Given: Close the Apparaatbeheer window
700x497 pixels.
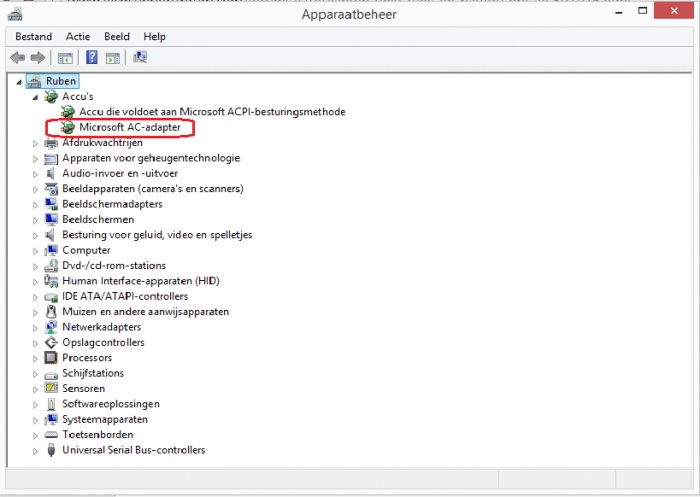Looking at the screenshot, I should [x=674, y=10].
